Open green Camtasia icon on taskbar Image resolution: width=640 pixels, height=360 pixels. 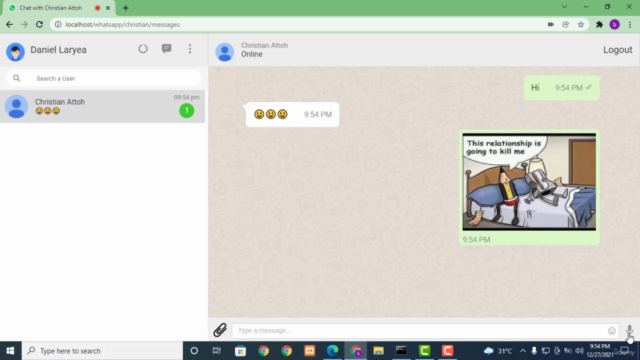pyautogui.click(x=424, y=351)
